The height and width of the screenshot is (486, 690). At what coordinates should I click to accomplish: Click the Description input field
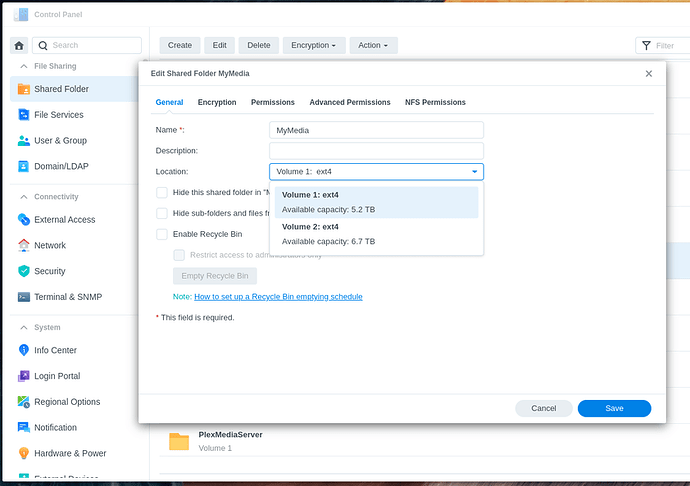(376, 151)
